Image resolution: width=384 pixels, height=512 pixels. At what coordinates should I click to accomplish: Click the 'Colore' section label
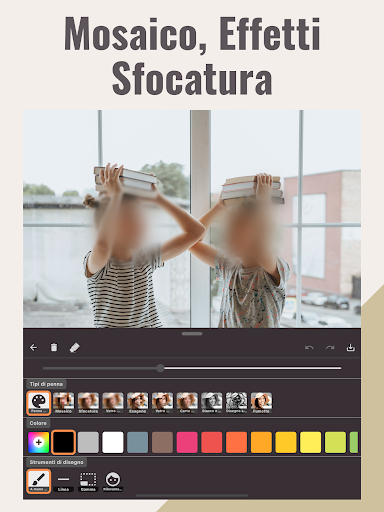38,423
